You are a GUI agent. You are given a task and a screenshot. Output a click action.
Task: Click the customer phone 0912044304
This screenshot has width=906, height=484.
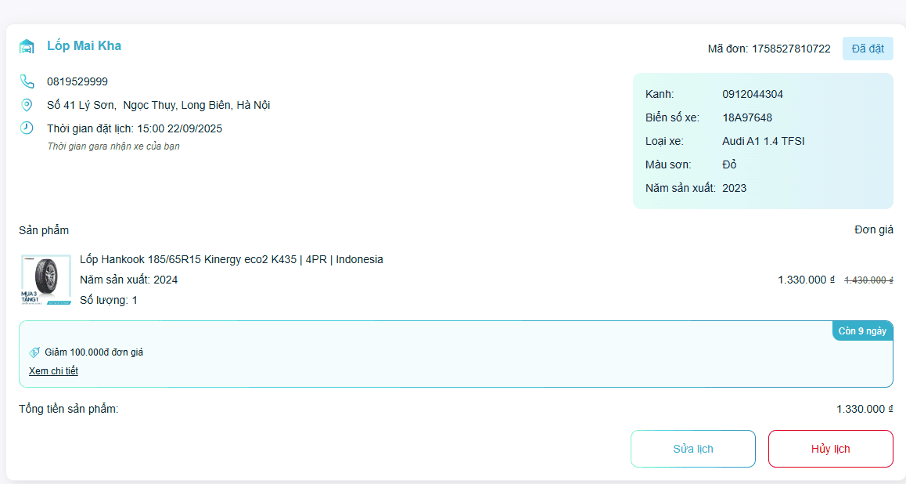[x=752, y=94]
